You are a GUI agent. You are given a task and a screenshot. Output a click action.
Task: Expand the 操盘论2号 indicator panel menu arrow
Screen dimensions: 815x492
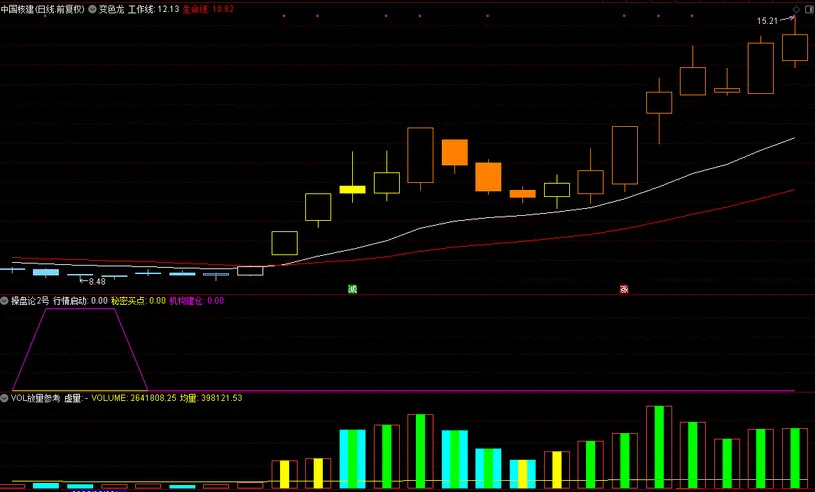coord(4,301)
